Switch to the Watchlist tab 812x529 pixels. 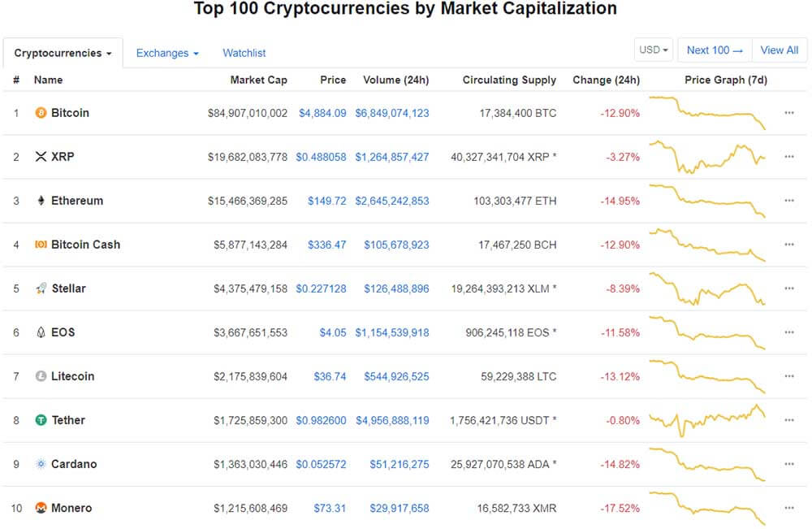pyautogui.click(x=244, y=53)
